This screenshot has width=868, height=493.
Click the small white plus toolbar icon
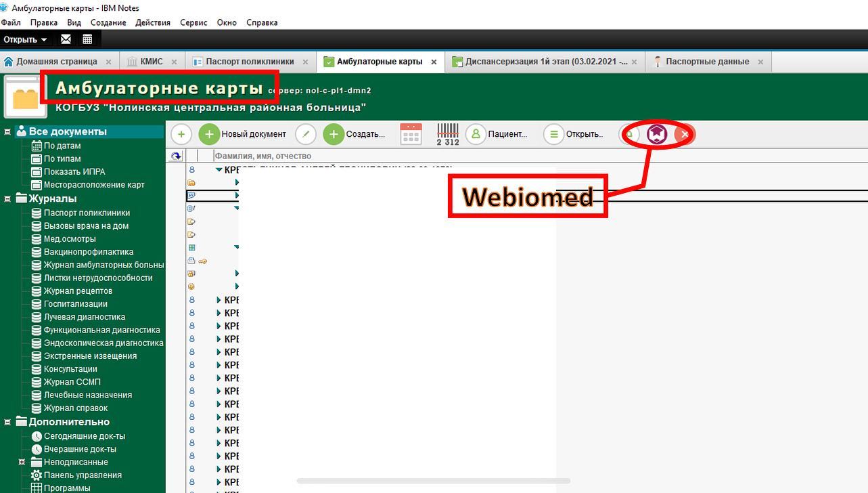pos(181,134)
